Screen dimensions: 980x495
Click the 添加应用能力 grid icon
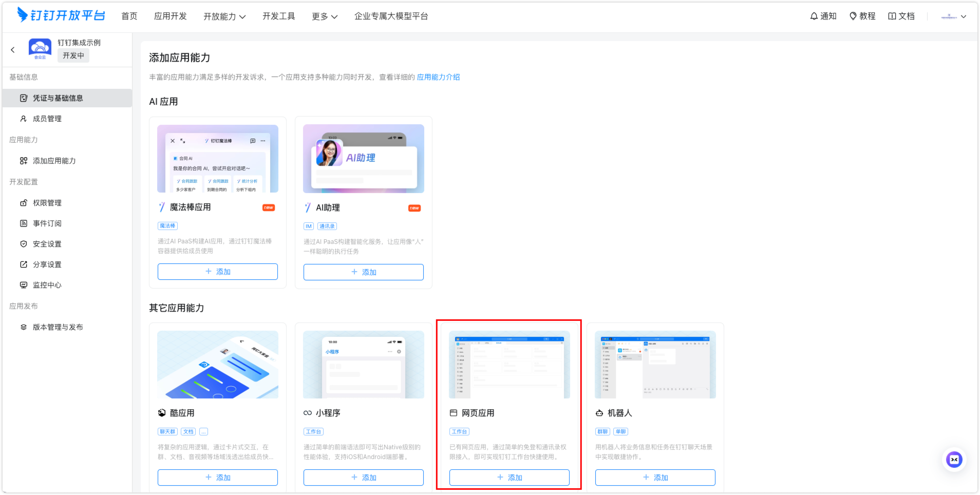pyautogui.click(x=24, y=161)
